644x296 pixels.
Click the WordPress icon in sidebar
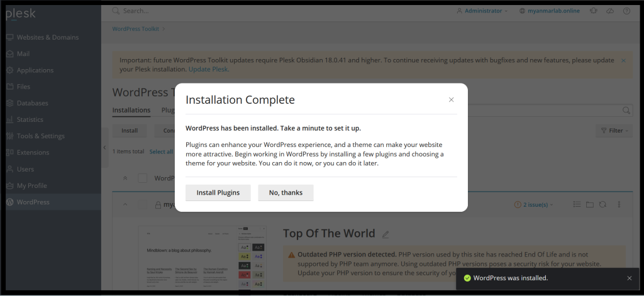coord(10,202)
